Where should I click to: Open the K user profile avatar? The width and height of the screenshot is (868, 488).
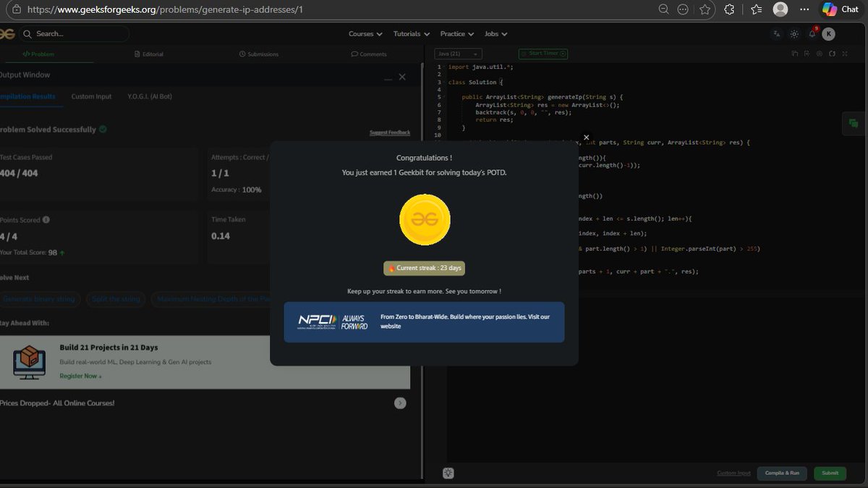[829, 34]
